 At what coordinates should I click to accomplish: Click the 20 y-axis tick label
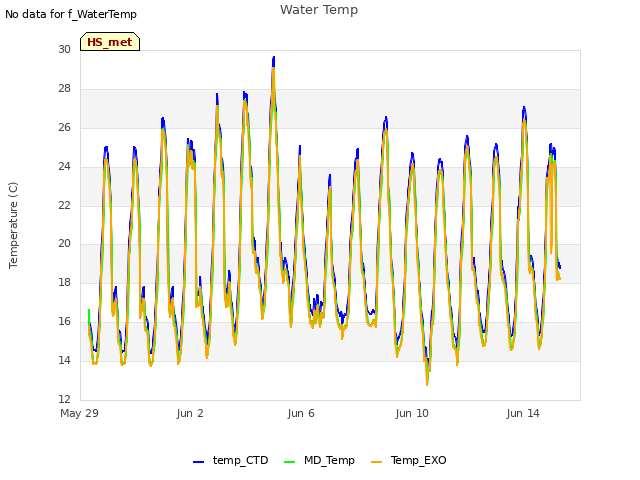coord(64,243)
